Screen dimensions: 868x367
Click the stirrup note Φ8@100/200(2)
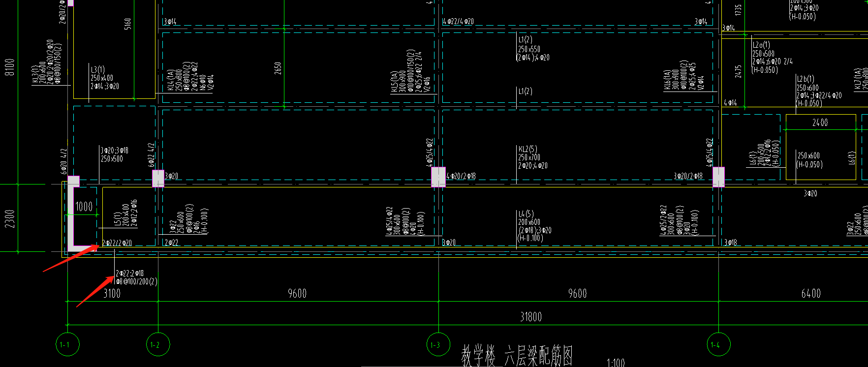(136, 281)
